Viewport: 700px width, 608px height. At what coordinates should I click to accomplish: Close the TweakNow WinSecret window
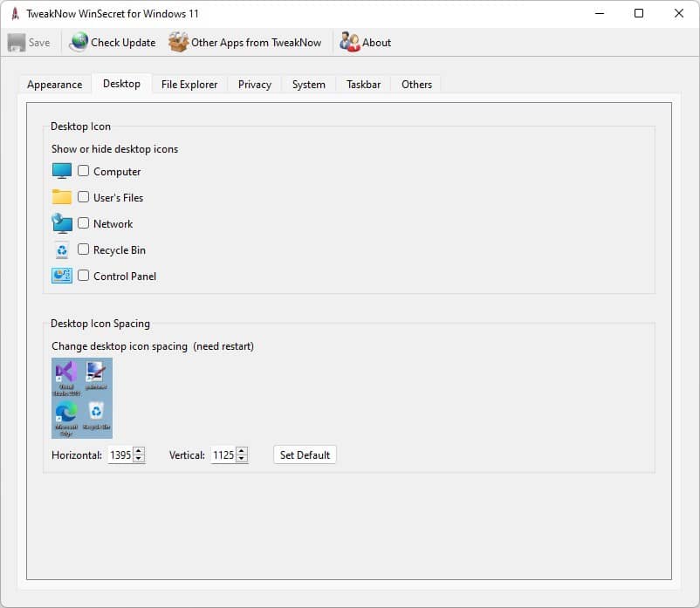678,13
